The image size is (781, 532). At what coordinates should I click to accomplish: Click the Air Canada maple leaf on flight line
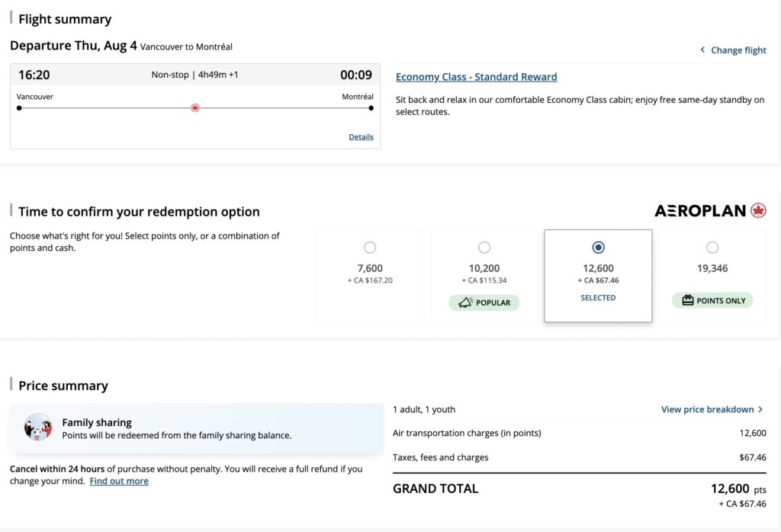195,108
